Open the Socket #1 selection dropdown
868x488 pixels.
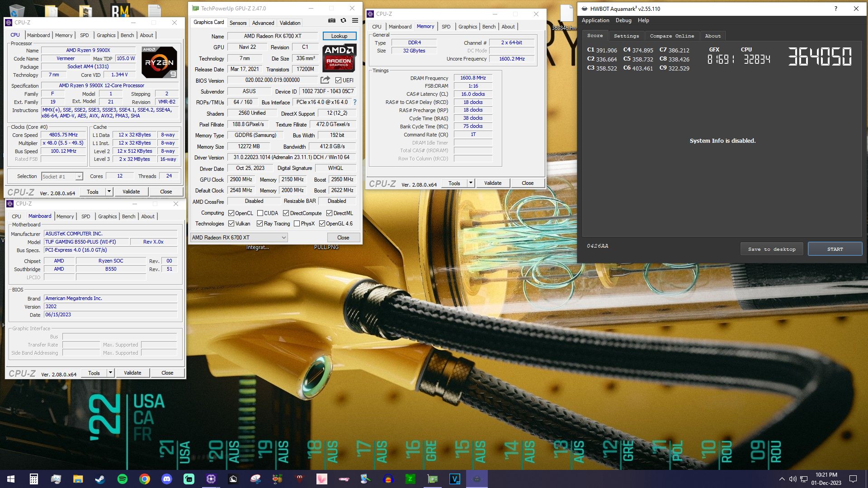point(62,177)
